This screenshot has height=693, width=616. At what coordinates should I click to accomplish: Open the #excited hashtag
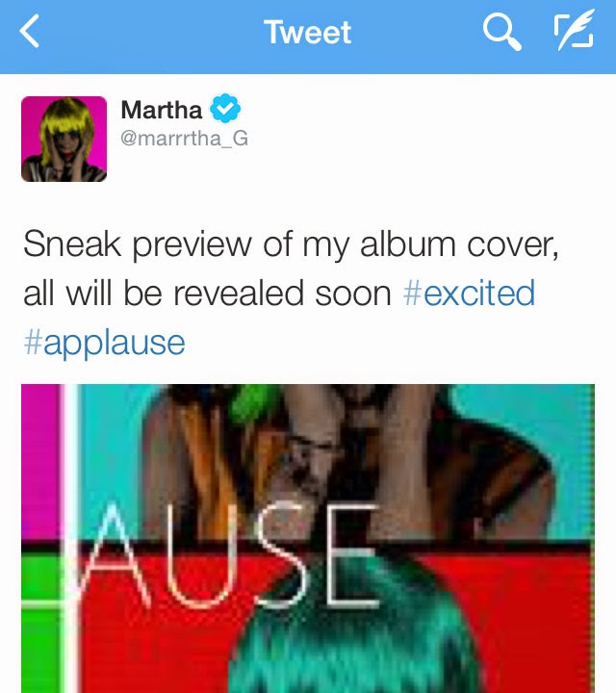(x=469, y=293)
